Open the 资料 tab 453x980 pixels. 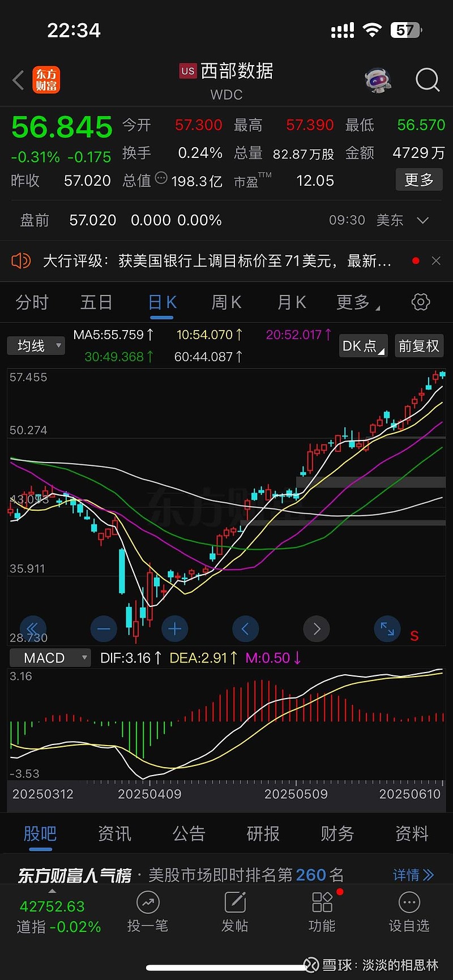[412, 833]
